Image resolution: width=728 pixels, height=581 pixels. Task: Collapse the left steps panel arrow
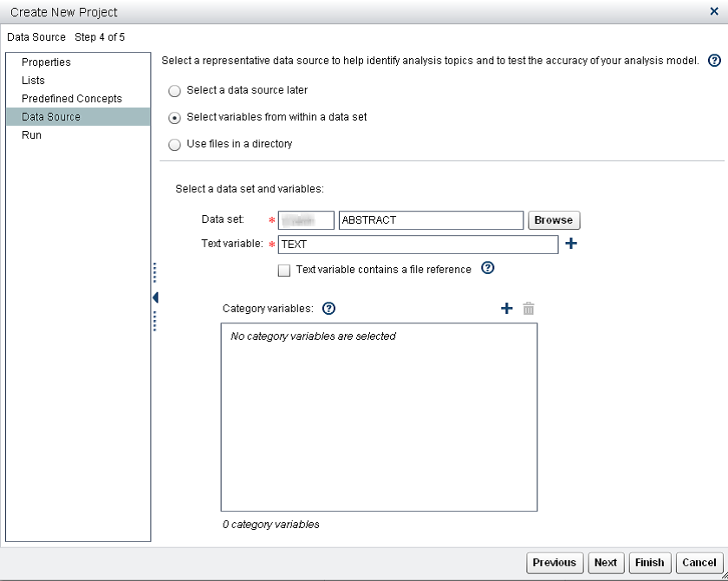155,297
